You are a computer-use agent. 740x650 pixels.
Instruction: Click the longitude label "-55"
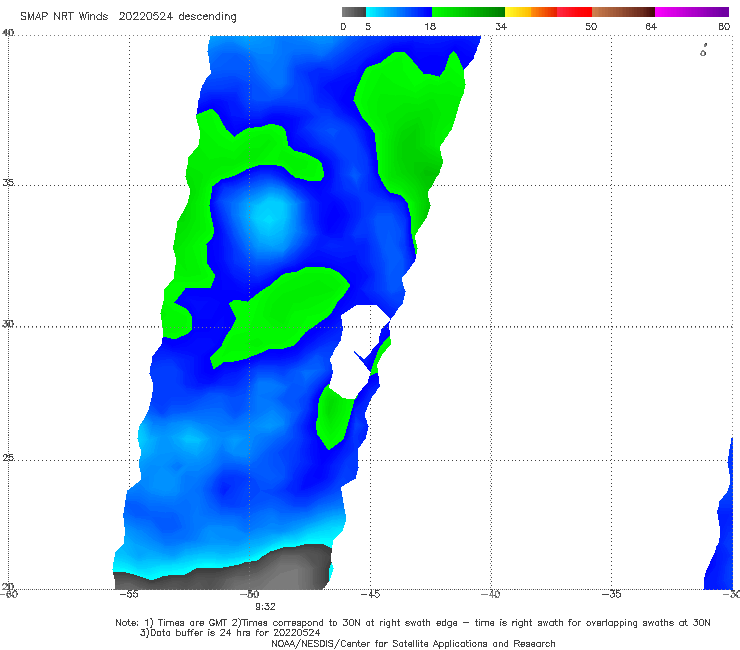coord(128,594)
